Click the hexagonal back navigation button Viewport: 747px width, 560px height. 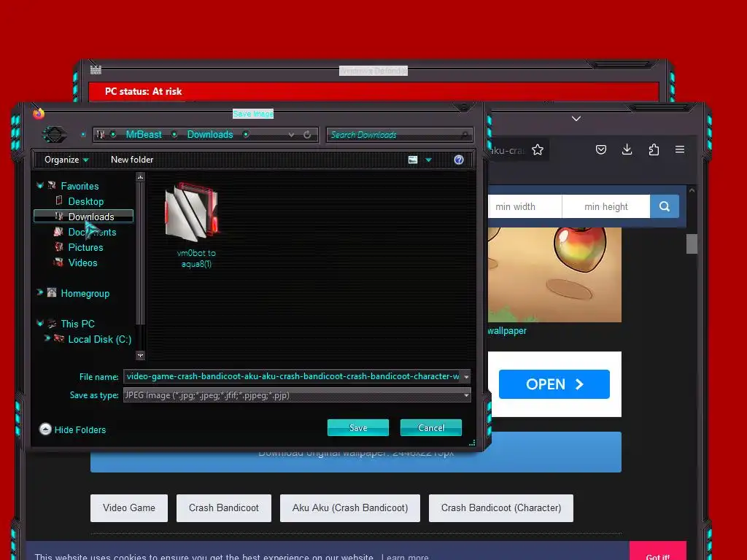coord(54,135)
